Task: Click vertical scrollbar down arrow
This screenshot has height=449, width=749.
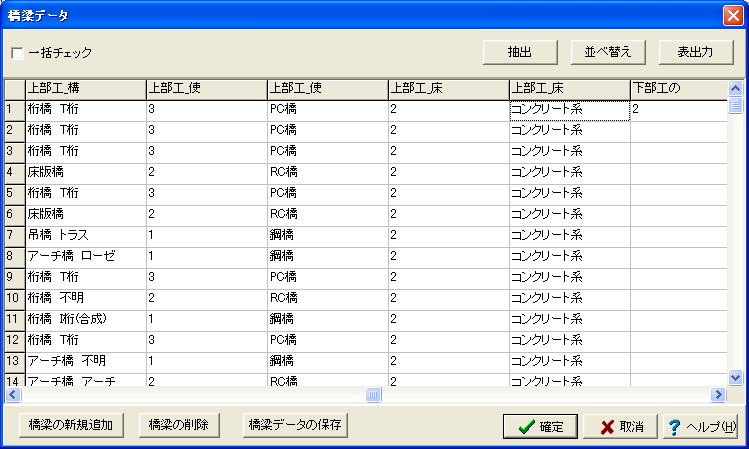Action: point(735,377)
